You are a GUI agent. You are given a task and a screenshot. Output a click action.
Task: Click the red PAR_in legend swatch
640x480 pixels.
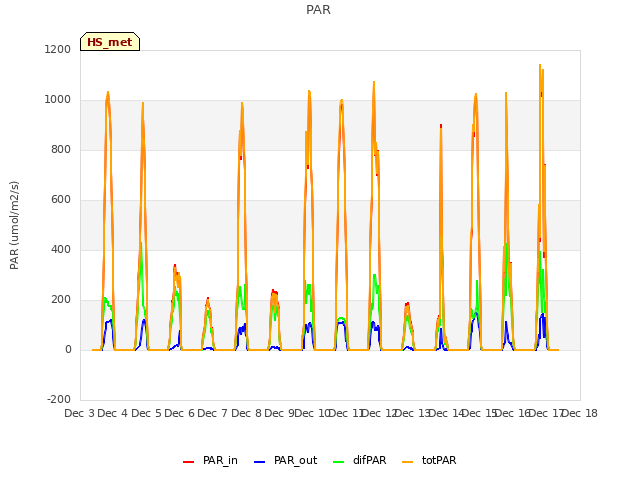point(189,462)
